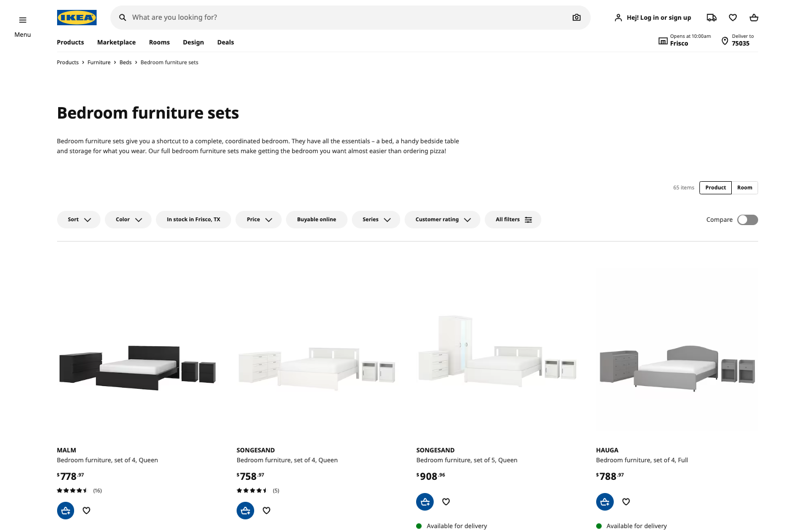796x532 pixels.
Task: Open the Design menu item
Action: [x=193, y=42]
